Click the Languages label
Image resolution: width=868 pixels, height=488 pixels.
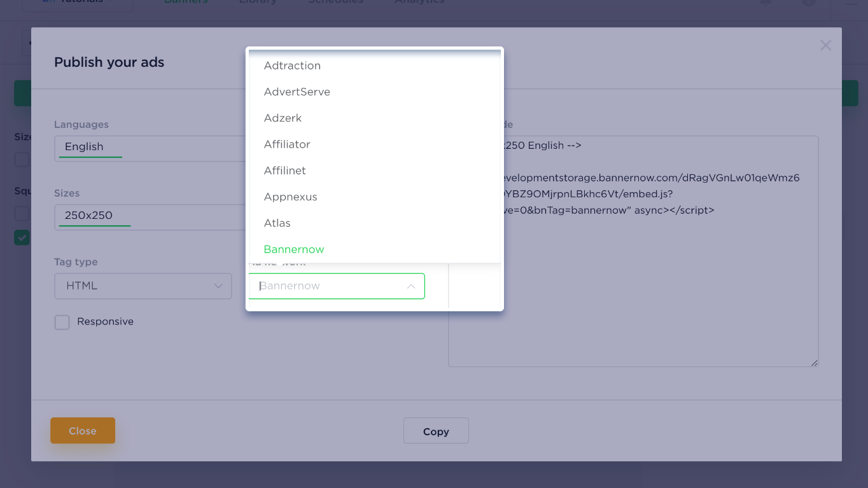click(81, 125)
